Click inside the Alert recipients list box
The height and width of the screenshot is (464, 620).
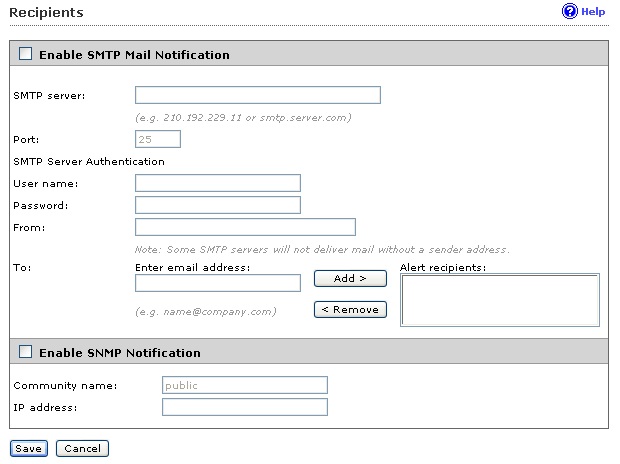pos(499,300)
